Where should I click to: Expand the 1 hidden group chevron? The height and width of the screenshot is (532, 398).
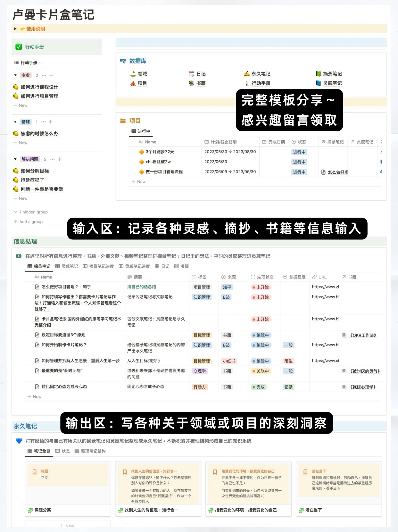tap(16, 212)
